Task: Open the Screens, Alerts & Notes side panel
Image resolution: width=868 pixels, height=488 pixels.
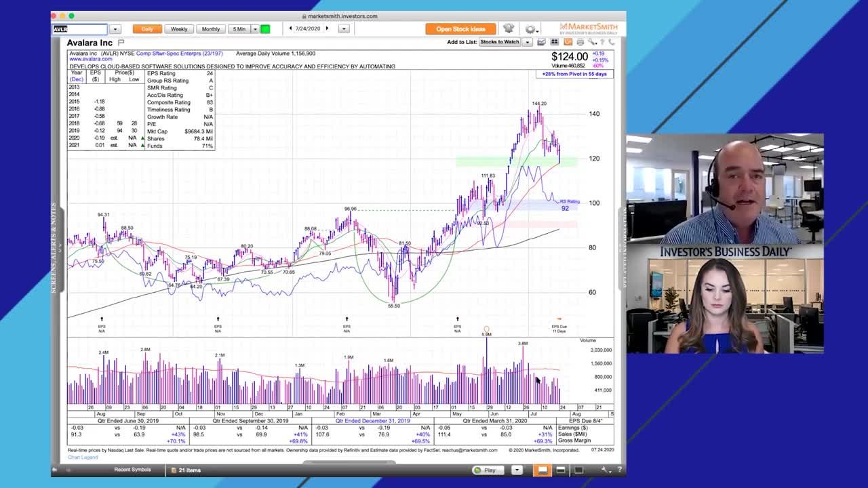Action: tap(54, 247)
